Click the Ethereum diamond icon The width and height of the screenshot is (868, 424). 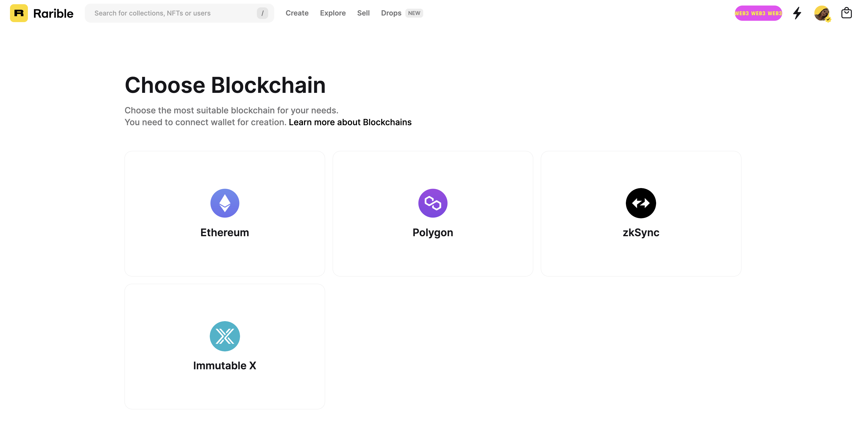225,203
